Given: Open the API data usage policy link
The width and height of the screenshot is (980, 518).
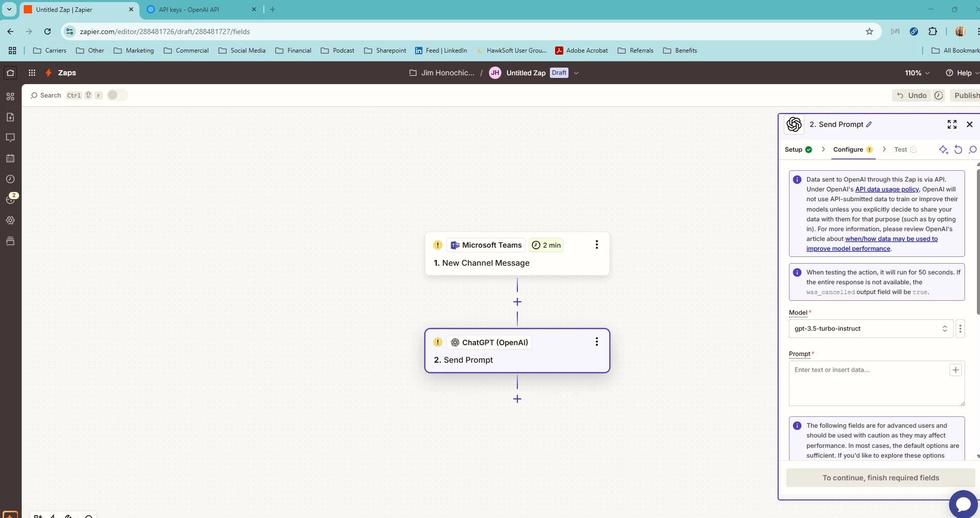Looking at the screenshot, I should (887, 189).
